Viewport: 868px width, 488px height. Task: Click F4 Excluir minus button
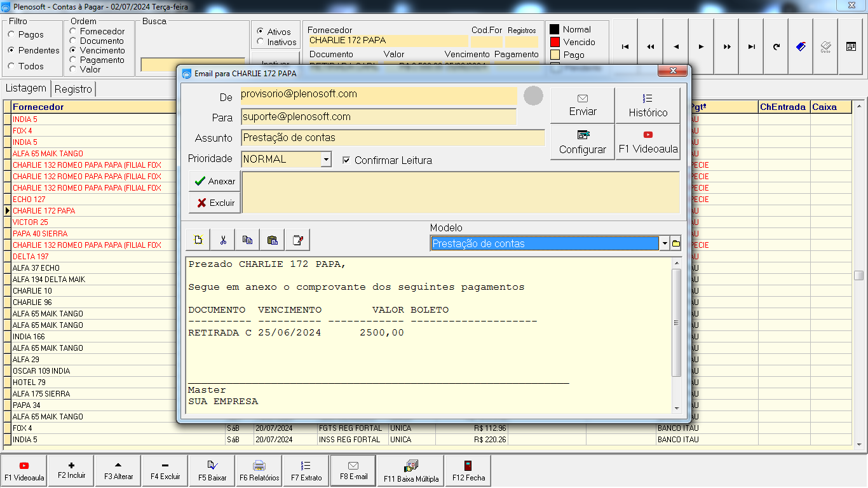coord(165,471)
